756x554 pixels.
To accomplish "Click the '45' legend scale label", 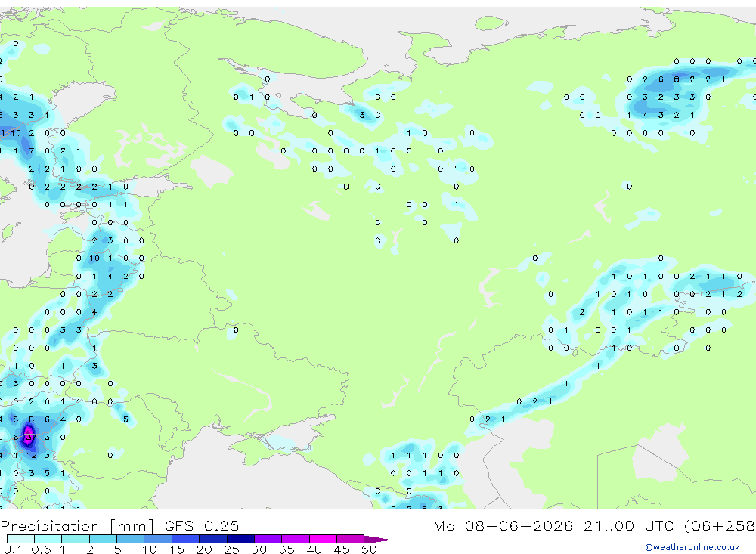I will coord(342,549).
